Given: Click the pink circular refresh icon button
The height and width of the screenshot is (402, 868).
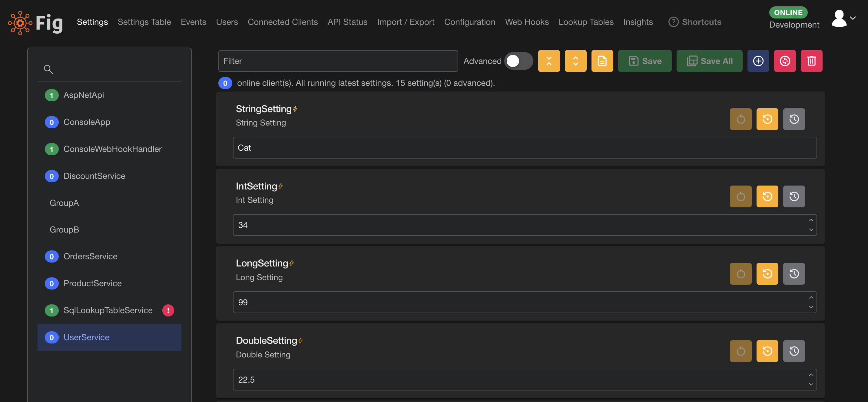Looking at the screenshot, I should (785, 61).
